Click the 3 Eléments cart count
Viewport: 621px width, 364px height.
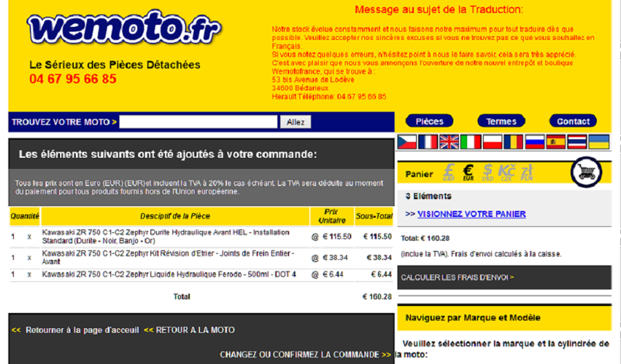pyautogui.click(x=428, y=196)
